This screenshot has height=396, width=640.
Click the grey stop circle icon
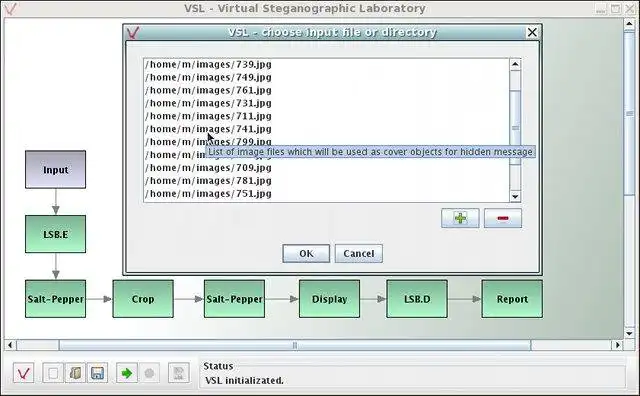click(x=149, y=373)
